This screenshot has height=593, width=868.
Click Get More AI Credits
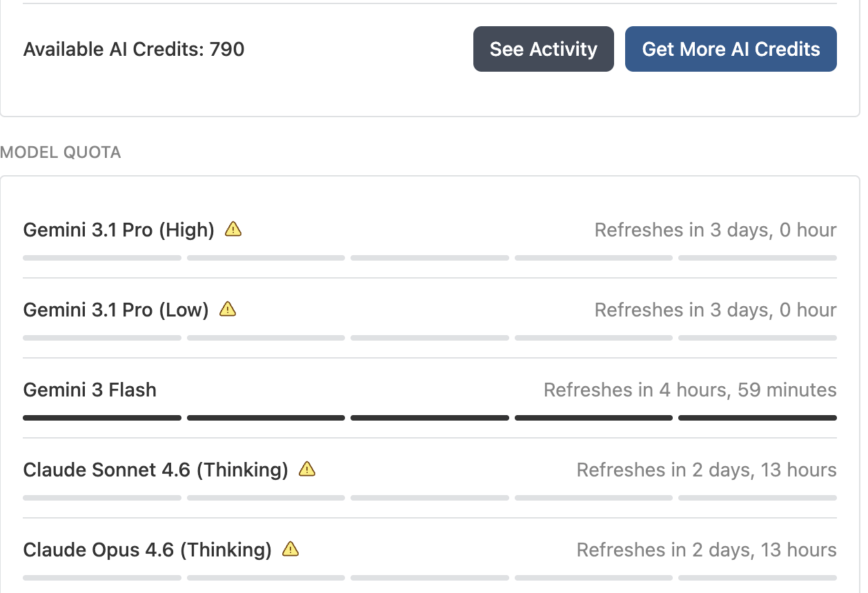click(731, 49)
